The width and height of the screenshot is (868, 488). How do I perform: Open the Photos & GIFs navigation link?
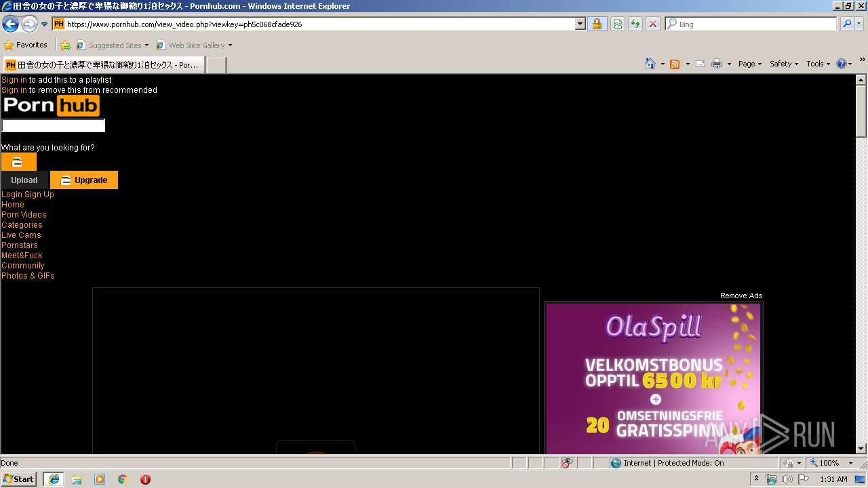[x=28, y=276]
